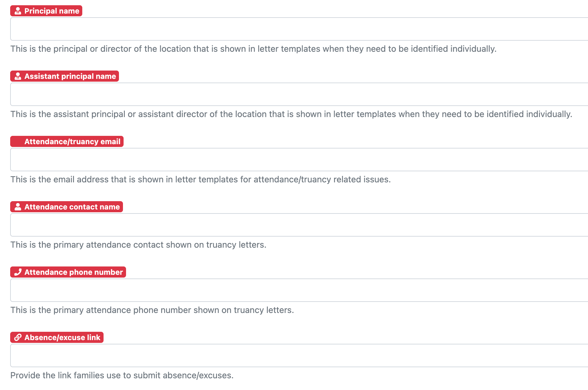The image size is (588, 390).
Task: Click the Attendance contact name label text
Action: tap(72, 207)
